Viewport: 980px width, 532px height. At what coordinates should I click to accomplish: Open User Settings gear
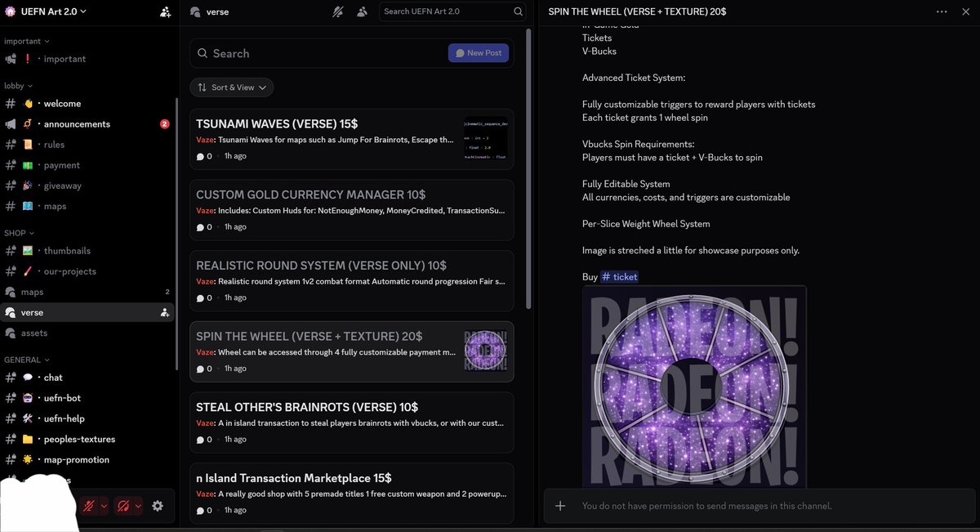point(158,506)
